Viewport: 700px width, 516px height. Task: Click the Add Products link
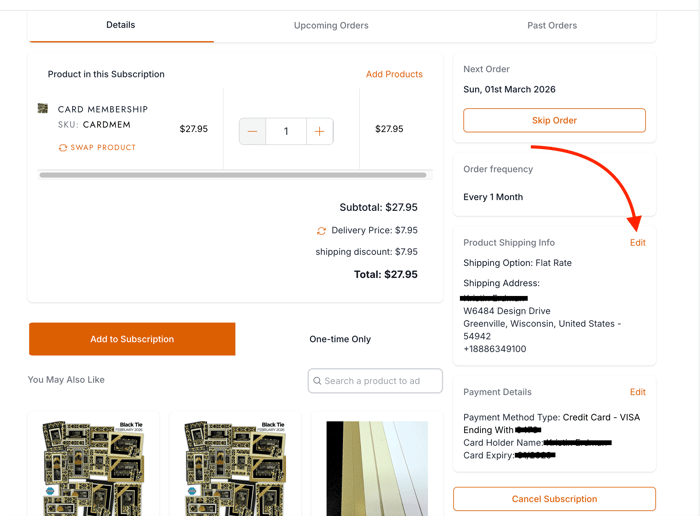coord(394,74)
